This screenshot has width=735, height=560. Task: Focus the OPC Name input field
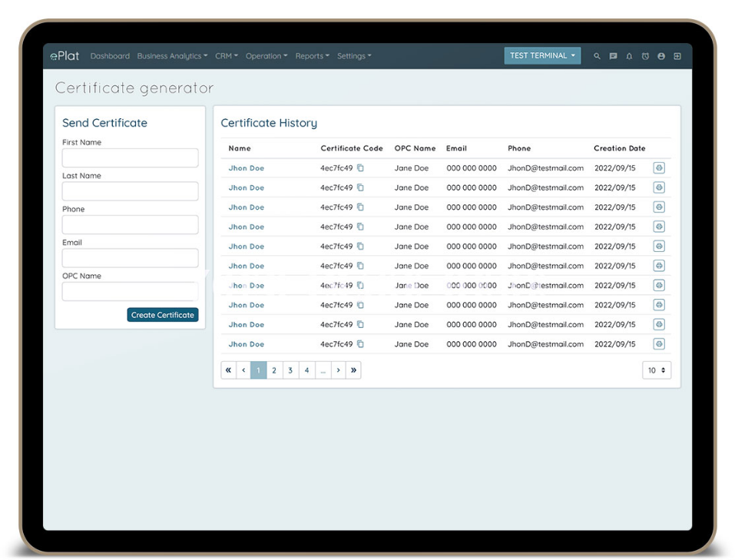pyautogui.click(x=131, y=291)
